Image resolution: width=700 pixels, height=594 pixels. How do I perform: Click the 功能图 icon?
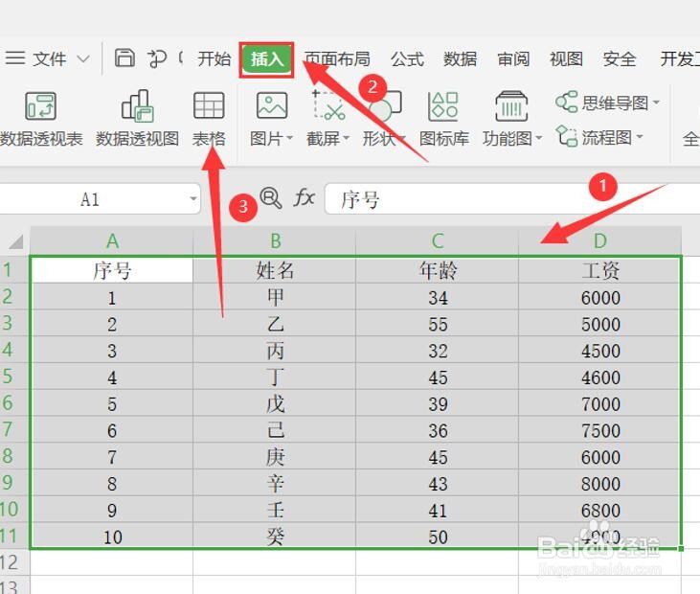point(511,106)
